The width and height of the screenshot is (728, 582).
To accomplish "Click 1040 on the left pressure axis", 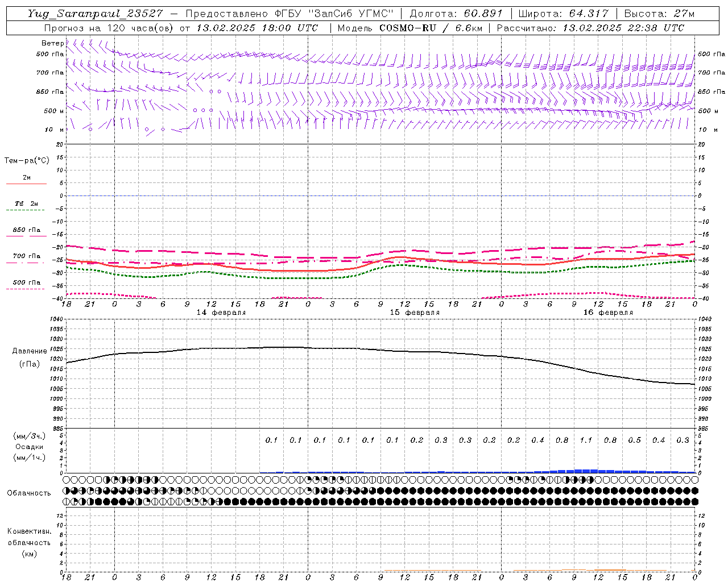I will click(x=56, y=319).
